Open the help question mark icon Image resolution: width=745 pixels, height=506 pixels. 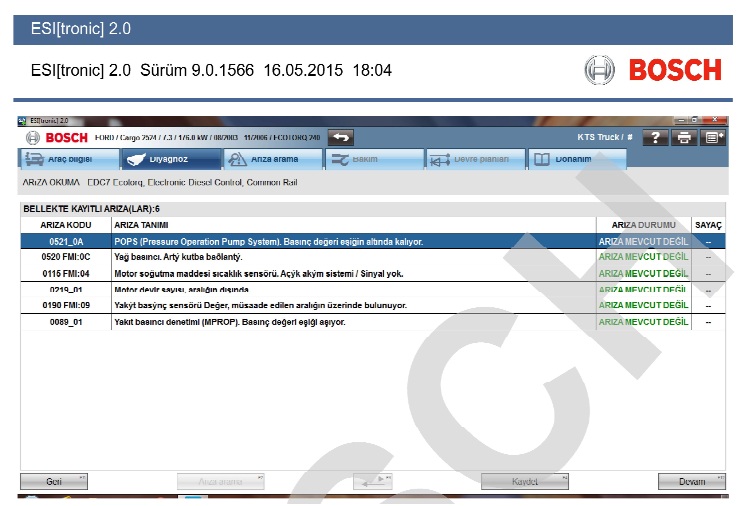tap(655, 137)
